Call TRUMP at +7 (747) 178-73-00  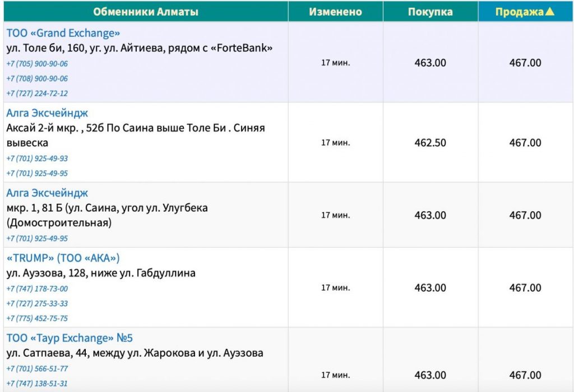click(37, 288)
